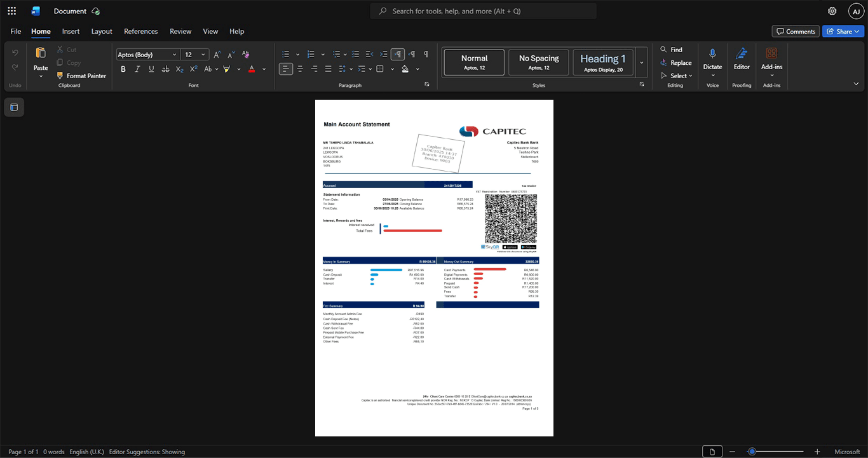This screenshot has width=868, height=458.
Task: Apply the No Spacing style
Action: tap(539, 62)
